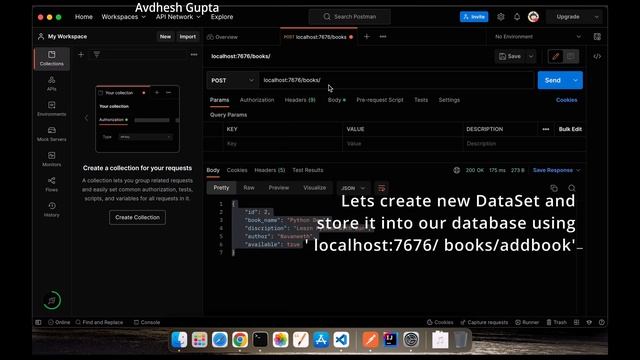Search the response with the magnifier icon
This screenshot has height=360, width=640.
tap(572, 188)
